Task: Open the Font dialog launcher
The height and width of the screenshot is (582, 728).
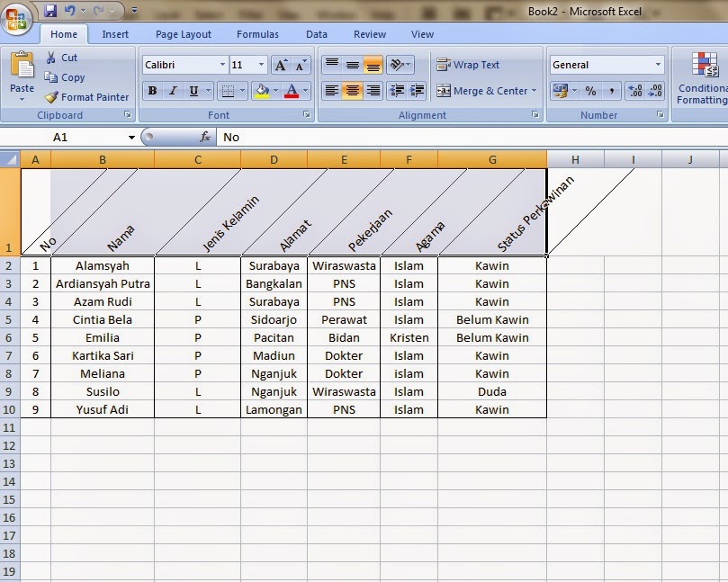Action: point(307,114)
